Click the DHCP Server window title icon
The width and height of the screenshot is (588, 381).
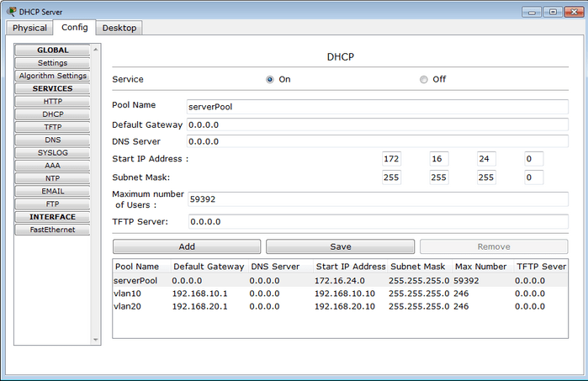[x=10, y=11]
